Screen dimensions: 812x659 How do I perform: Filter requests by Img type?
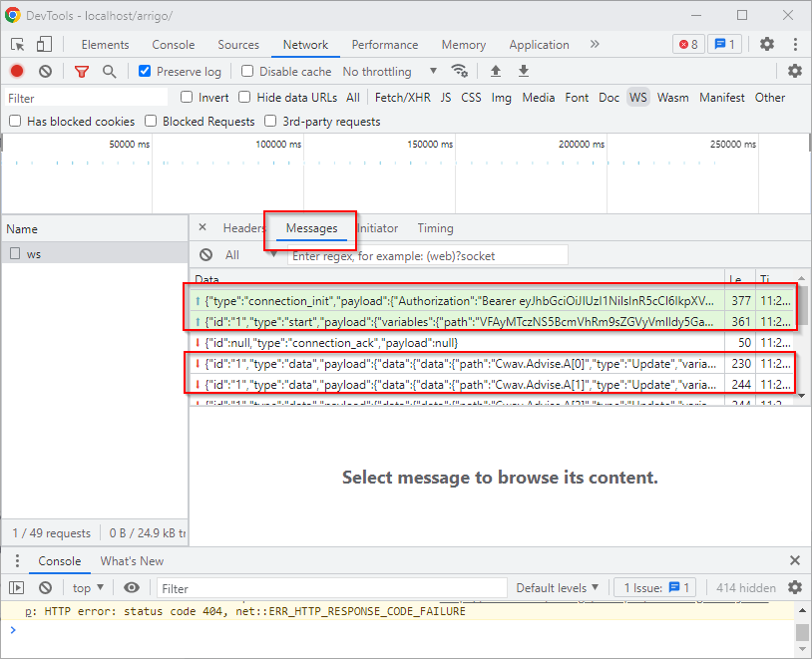point(501,98)
